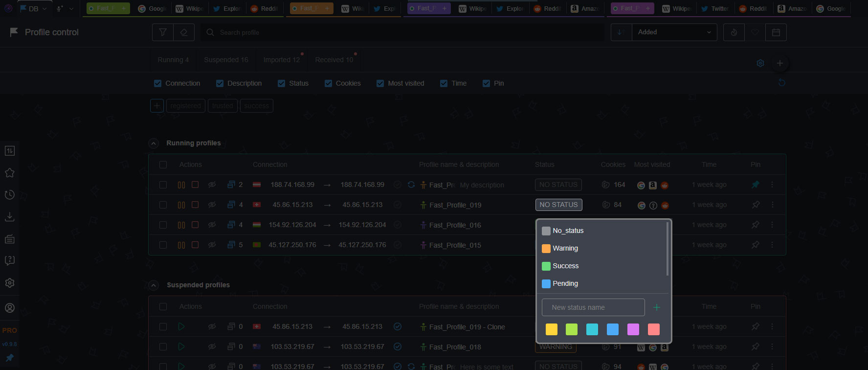This screenshot has height=370, width=868.
Task: Click the eraser clear-filter icon
Action: tap(184, 32)
